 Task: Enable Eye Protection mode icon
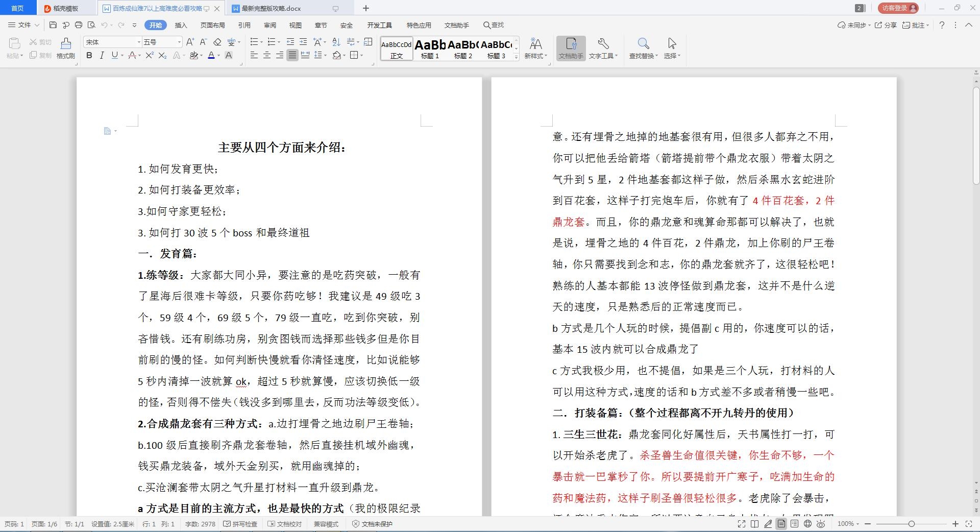point(821,524)
